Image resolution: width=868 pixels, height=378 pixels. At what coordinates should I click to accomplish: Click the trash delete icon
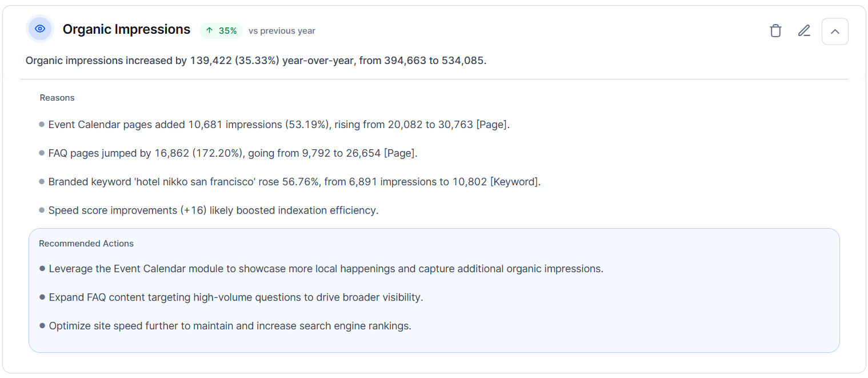pos(775,31)
